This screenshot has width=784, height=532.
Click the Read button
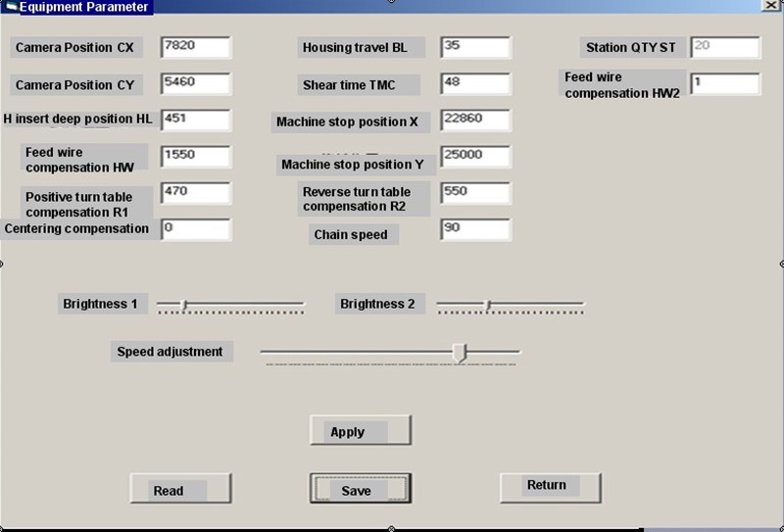[x=180, y=489]
